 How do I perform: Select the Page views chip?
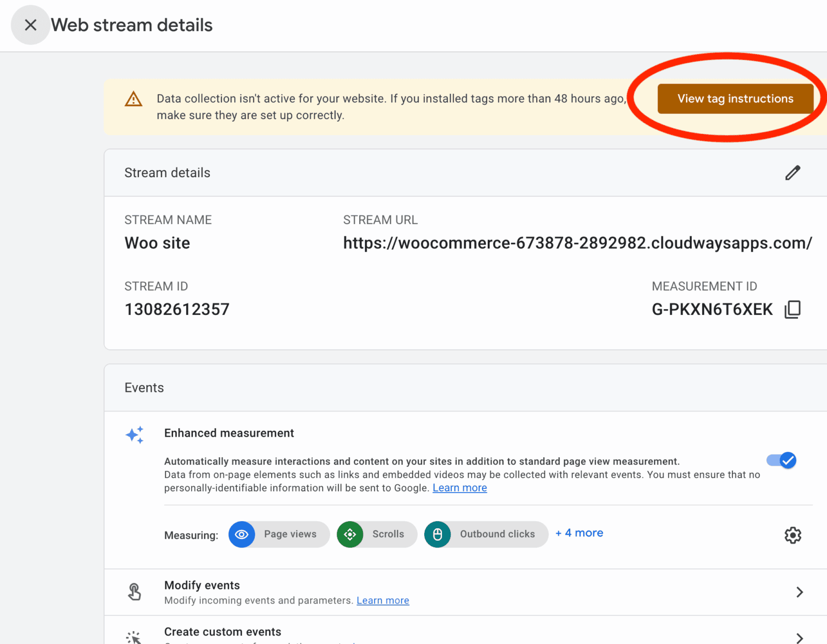(x=279, y=534)
